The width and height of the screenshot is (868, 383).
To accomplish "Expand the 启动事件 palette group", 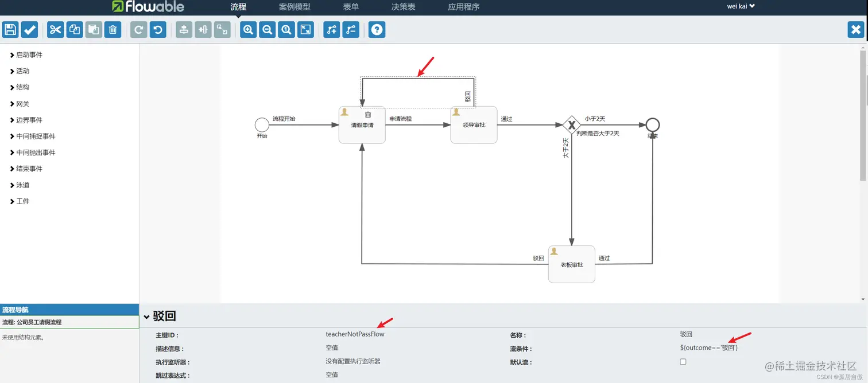I will pyautogui.click(x=26, y=55).
